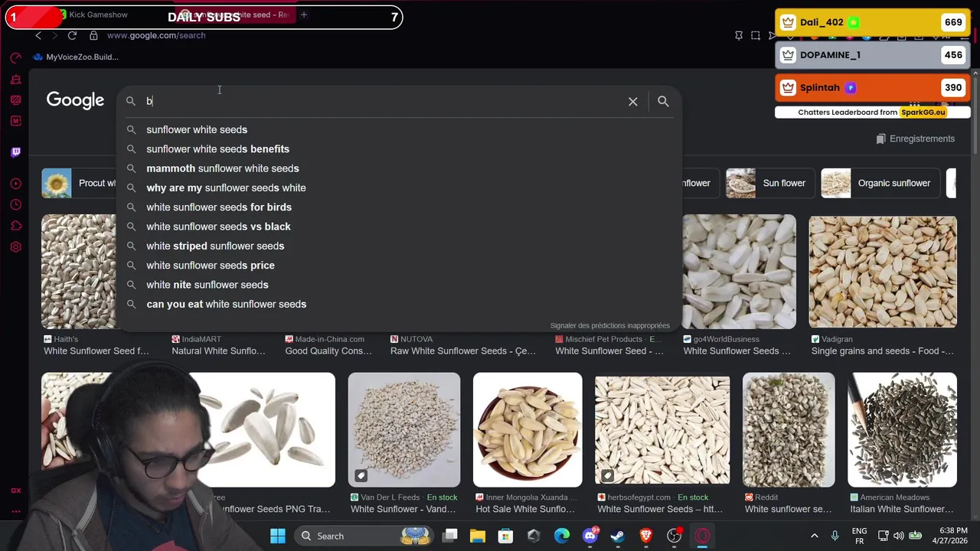Select suggestion 'why are my sunflower seeds white'

point(398,187)
